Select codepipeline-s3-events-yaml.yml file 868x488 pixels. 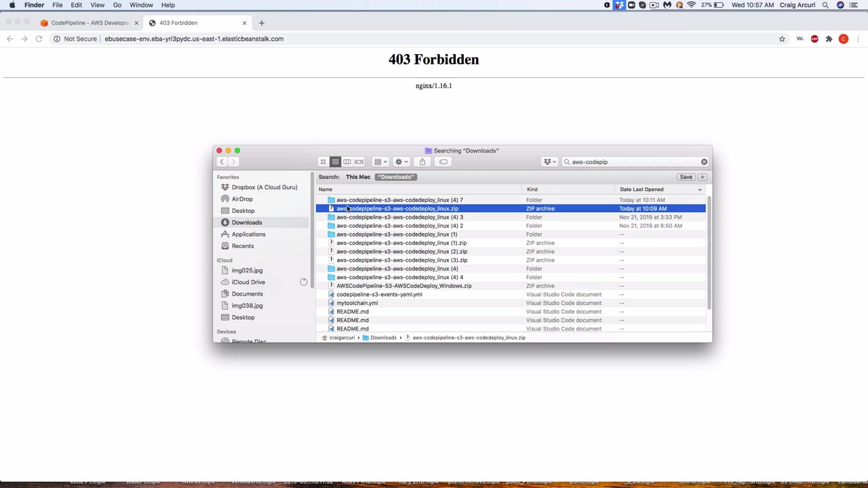click(x=511, y=295)
